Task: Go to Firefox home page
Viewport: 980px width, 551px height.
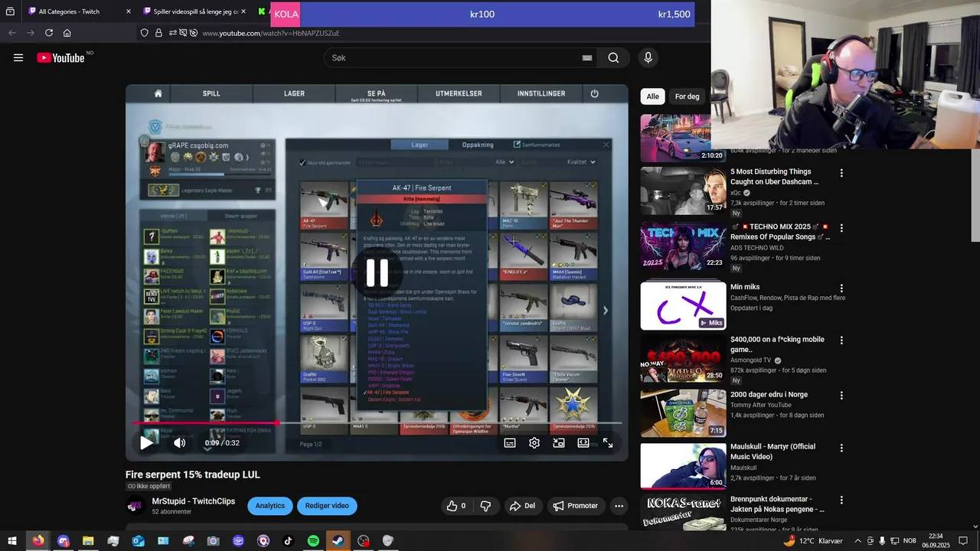Action: (67, 33)
